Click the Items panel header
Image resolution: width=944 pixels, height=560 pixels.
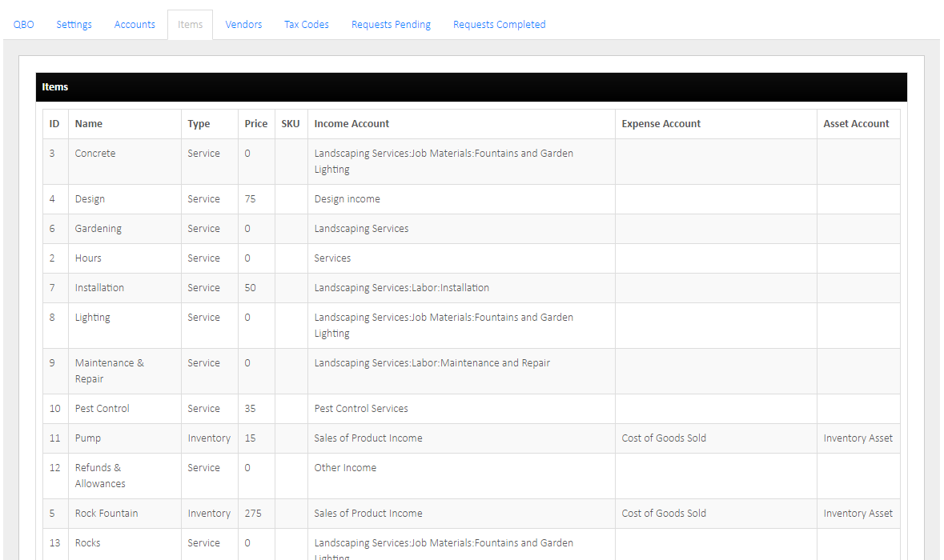point(472,87)
